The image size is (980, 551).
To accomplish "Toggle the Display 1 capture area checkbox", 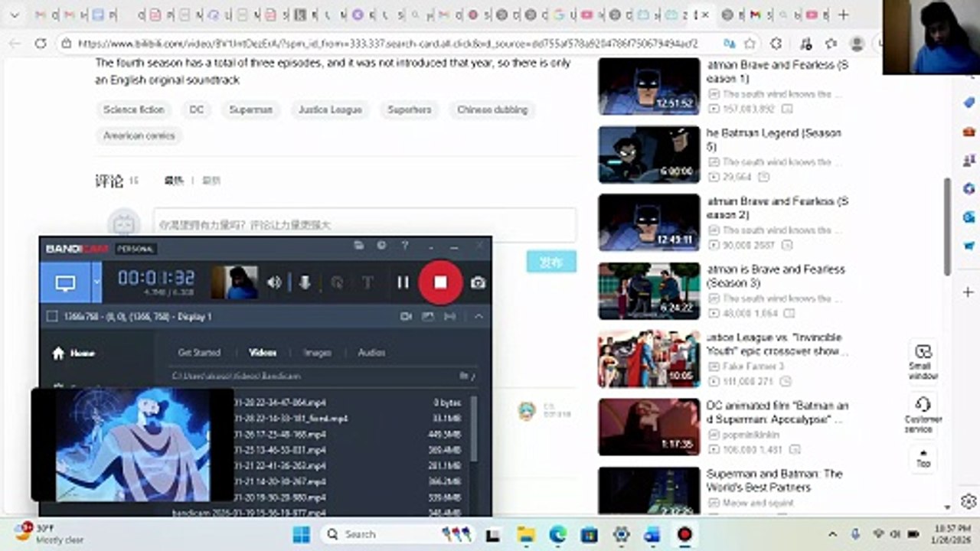I will click(x=52, y=316).
